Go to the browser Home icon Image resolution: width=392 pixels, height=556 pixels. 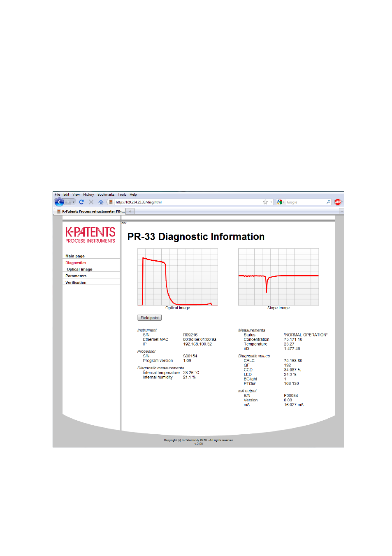[101, 202]
